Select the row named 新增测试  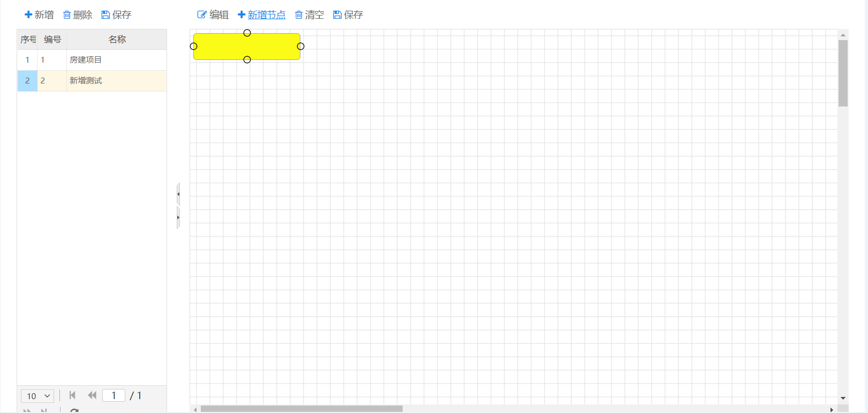[92, 81]
